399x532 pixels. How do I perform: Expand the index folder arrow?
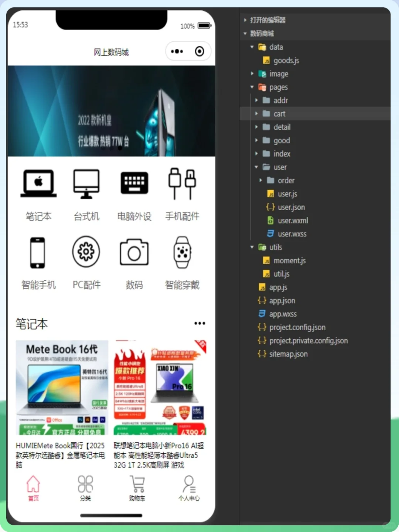[256, 153]
